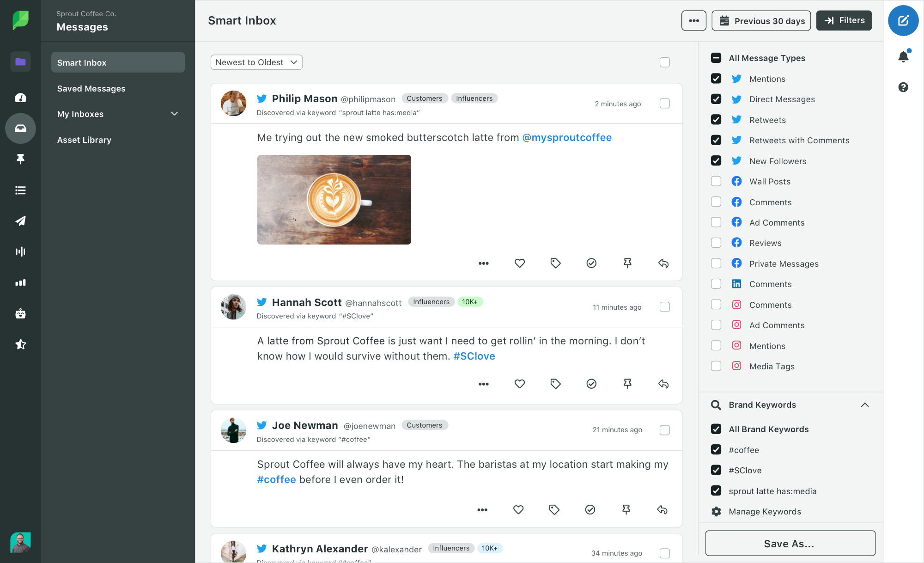
Task: Click the tag label icon on Hannah Scott's tweet
Action: 554,384
